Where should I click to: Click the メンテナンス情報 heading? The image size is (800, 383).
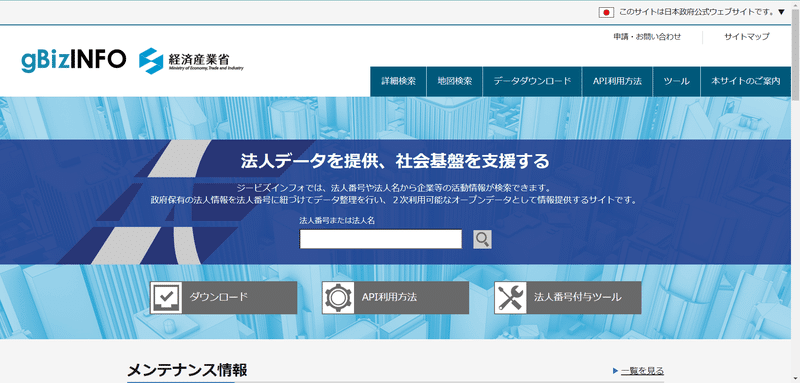tap(187, 370)
